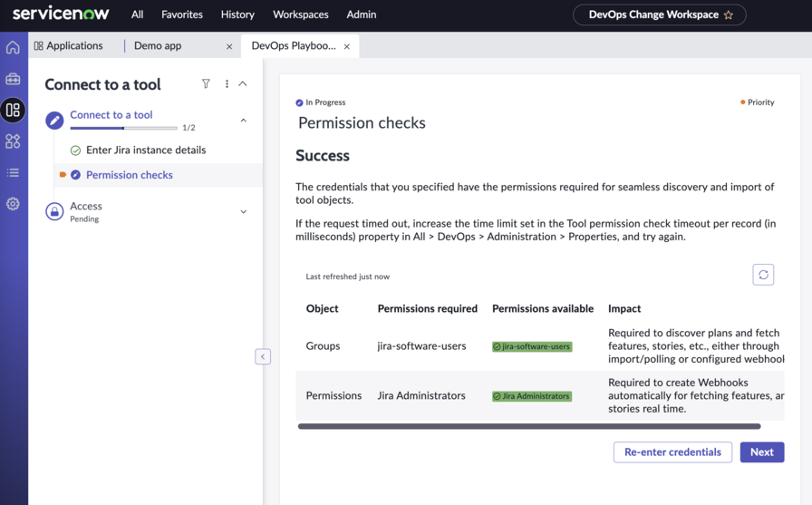Click the Groups table cell

[x=323, y=346]
